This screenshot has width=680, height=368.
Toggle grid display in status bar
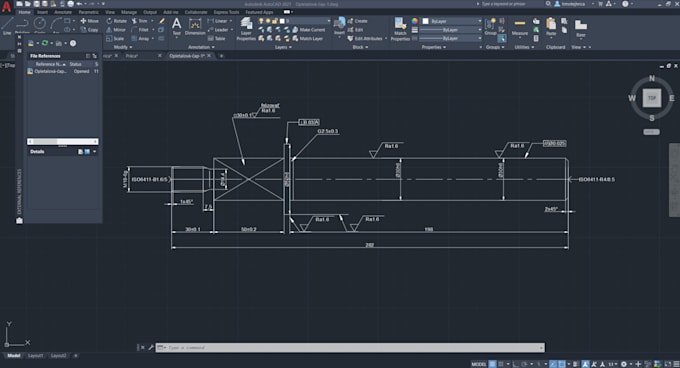pos(493,364)
